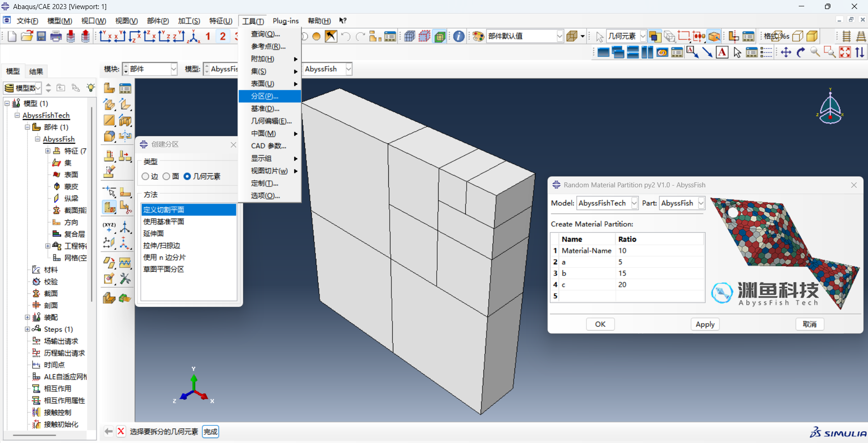Click the Material-Name cell in table
The image size is (868, 443).
coord(587,251)
